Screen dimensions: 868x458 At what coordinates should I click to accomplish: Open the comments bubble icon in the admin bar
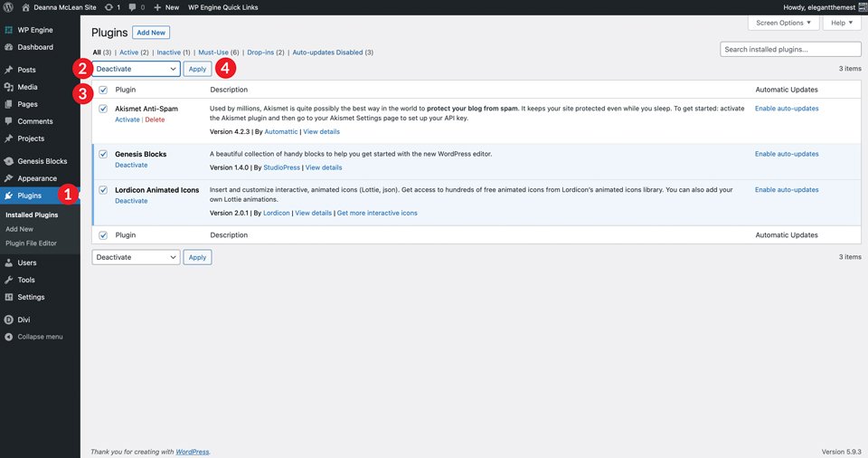(132, 7)
